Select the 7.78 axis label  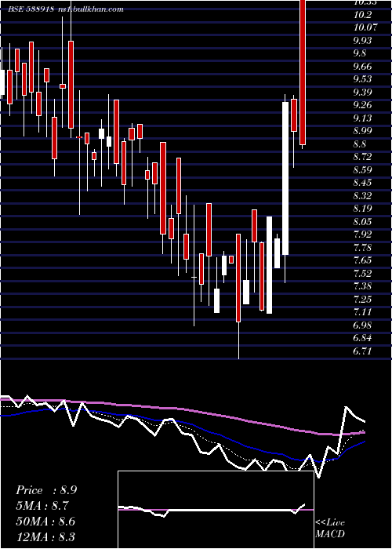[362, 248]
